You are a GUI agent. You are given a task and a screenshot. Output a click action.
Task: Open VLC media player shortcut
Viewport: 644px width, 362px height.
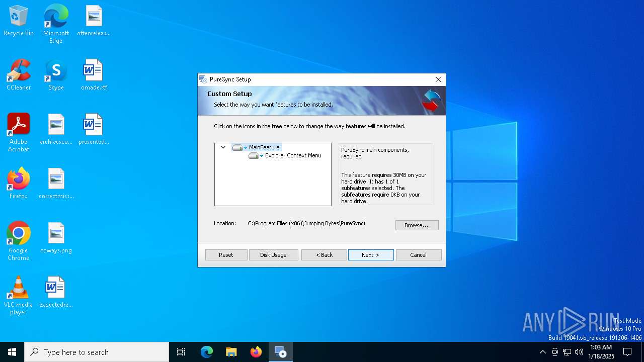18,296
